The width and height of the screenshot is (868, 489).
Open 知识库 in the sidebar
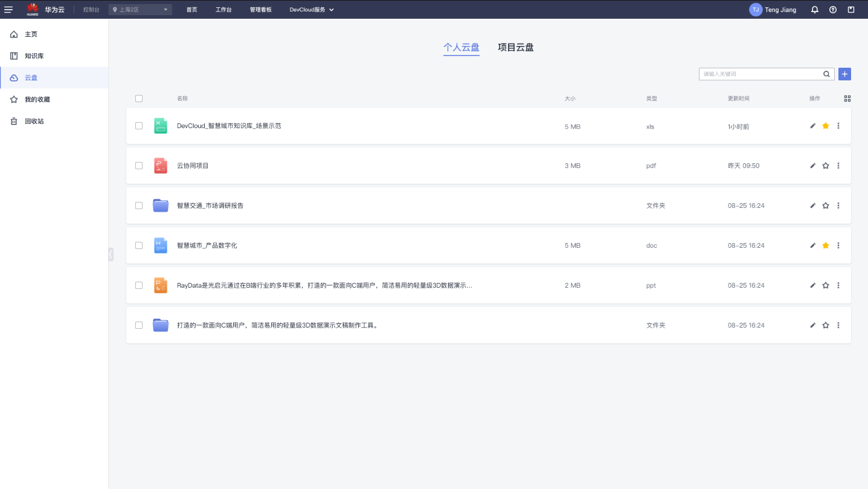coord(54,56)
